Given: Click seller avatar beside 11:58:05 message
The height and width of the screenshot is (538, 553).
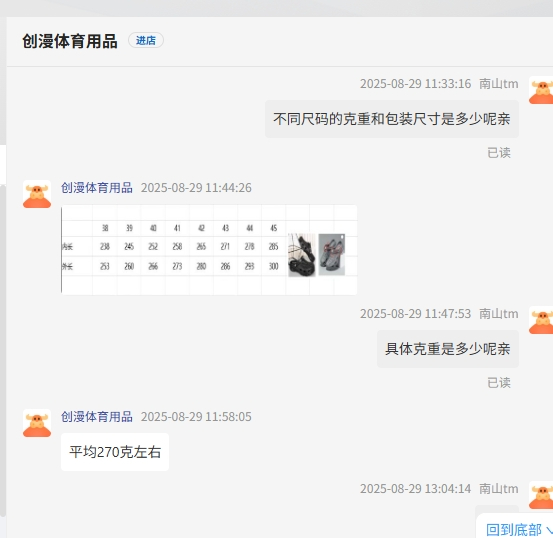Looking at the screenshot, I should click(x=37, y=423).
